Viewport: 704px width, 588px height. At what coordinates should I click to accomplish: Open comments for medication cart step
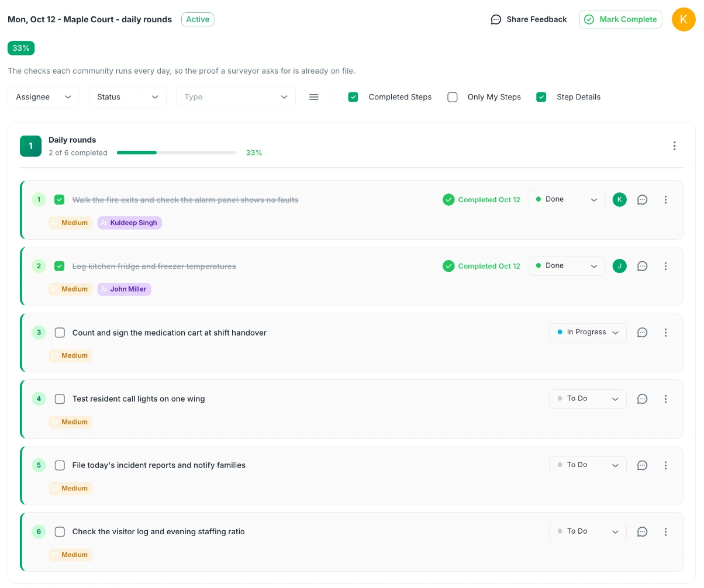click(642, 333)
